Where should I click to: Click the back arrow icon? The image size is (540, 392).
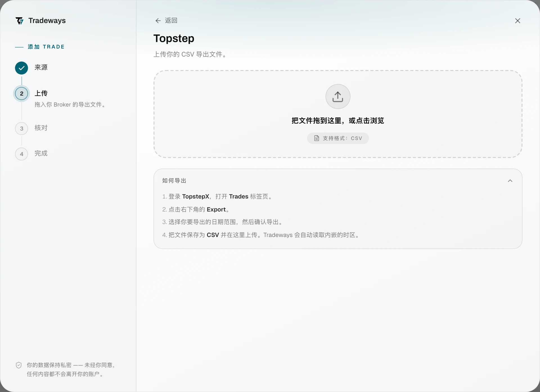pyautogui.click(x=158, y=21)
